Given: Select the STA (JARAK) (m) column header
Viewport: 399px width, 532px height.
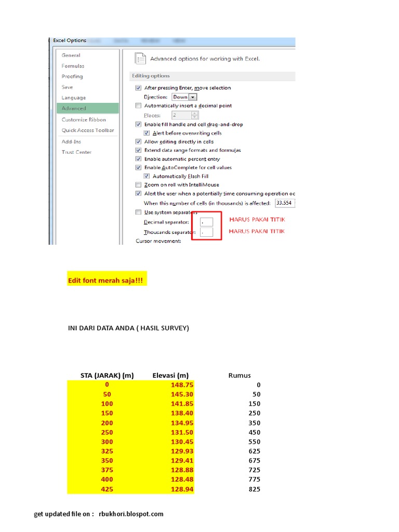Looking at the screenshot, I should coord(107,376).
